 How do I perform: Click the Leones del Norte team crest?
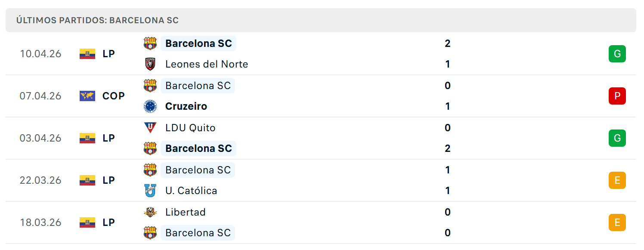[x=150, y=64]
